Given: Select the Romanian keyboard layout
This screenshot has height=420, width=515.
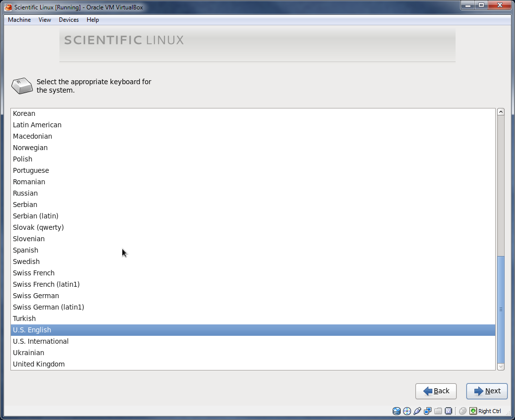Looking at the screenshot, I should (253, 182).
